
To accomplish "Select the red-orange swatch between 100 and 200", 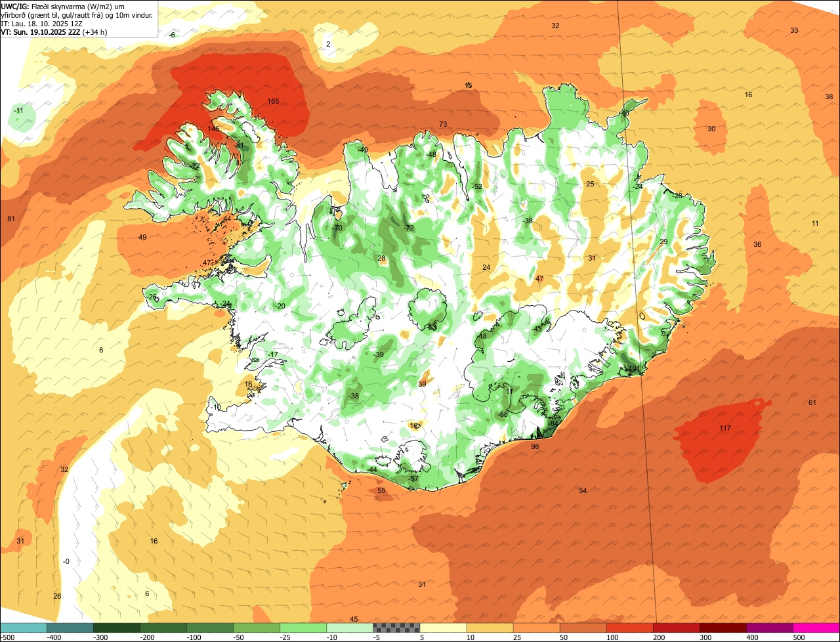I will click(x=629, y=628).
